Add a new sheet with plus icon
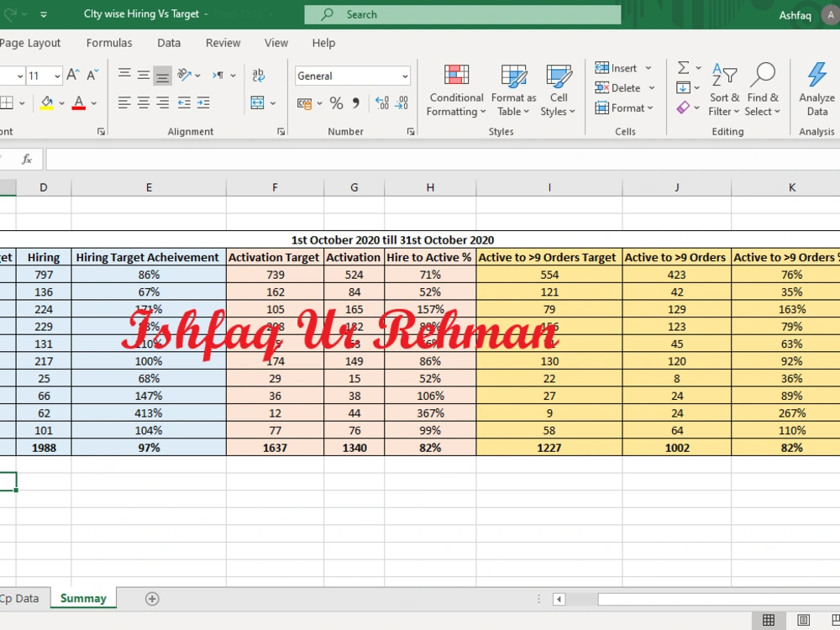The width and height of the screenshot is (840, 630). (x=152, y=599)
